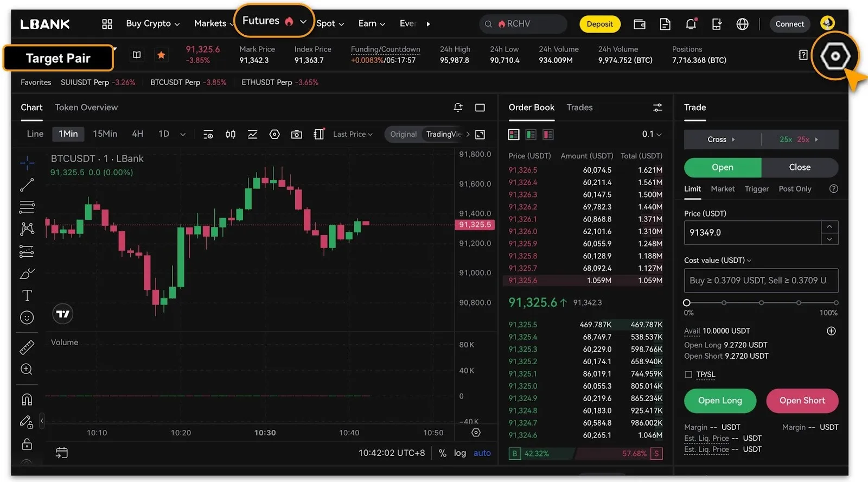Open the notifications bell icon
Image resolution: width=868 pixels, height=482 pixels.
click(691, 24)
